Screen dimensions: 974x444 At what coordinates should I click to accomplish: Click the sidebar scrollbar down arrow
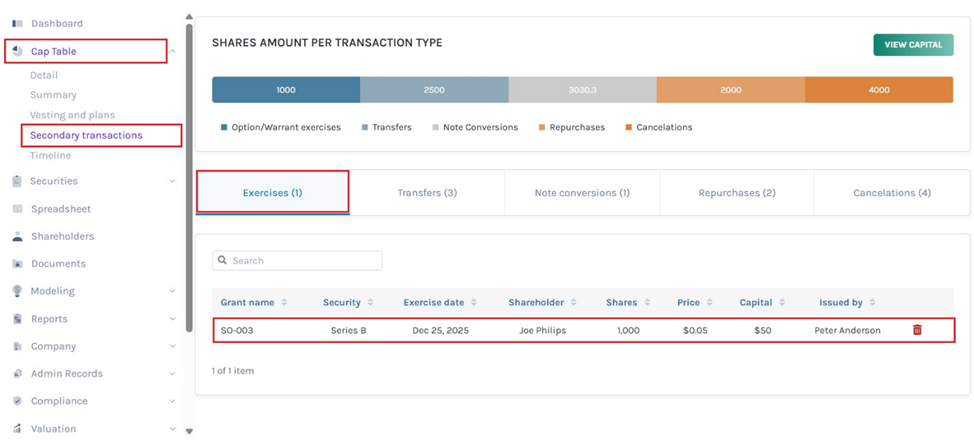(189, 432)
